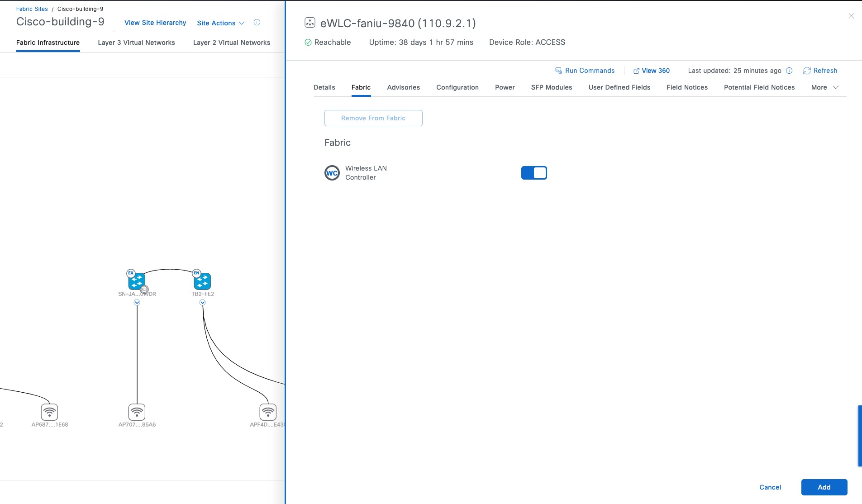Toggle the Wireless LAN Controller switch

(534, 173)
